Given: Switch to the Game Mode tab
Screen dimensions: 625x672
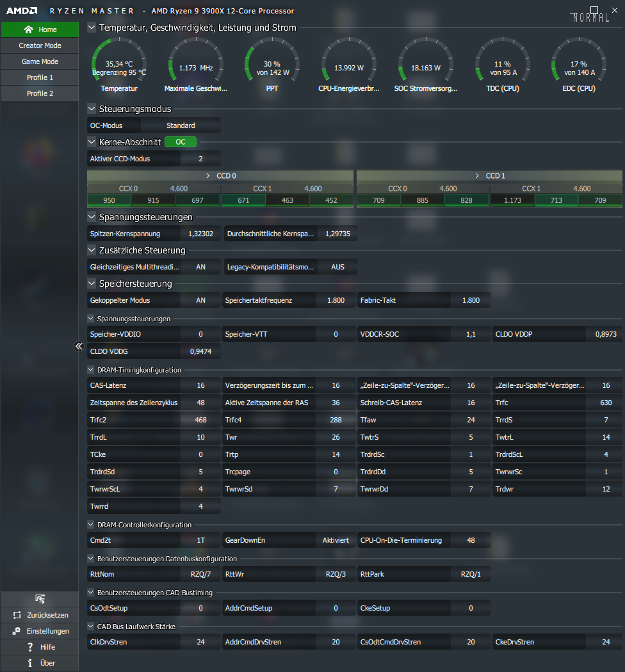Looking at the screenshot, I should tap(40, 61).
